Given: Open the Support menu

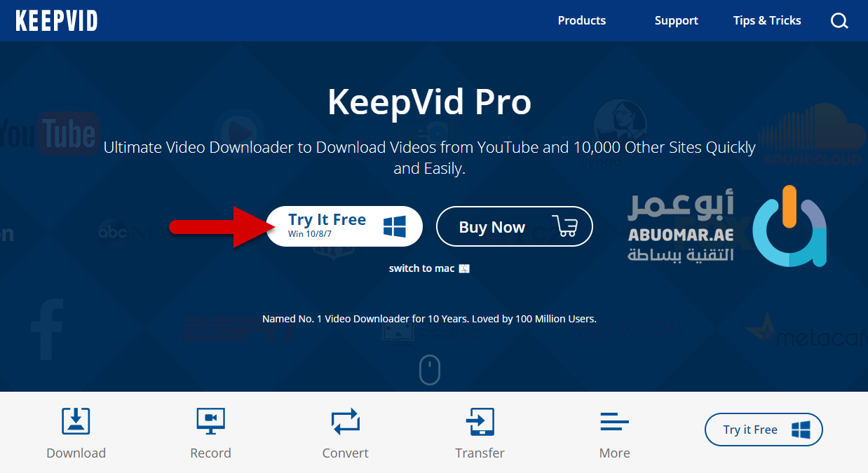Looking at the screenshot, I should click(x=677, y=20).
